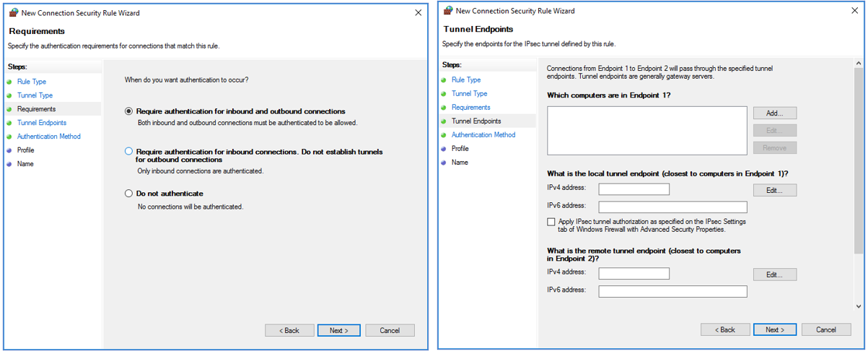
Task: Select the Do not authenticate option
Action: pos(128,194)
